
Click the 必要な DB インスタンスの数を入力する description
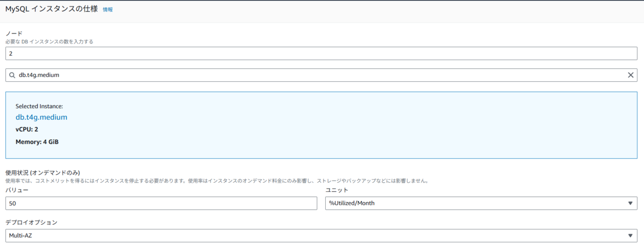(x=49, y=41)
